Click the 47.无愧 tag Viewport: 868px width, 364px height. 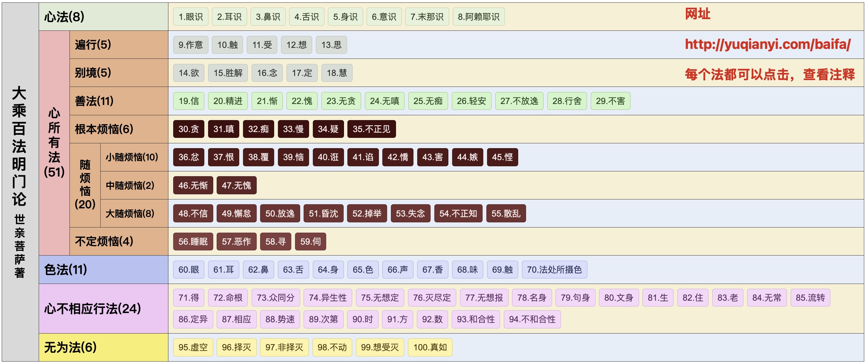pos(237,185)
